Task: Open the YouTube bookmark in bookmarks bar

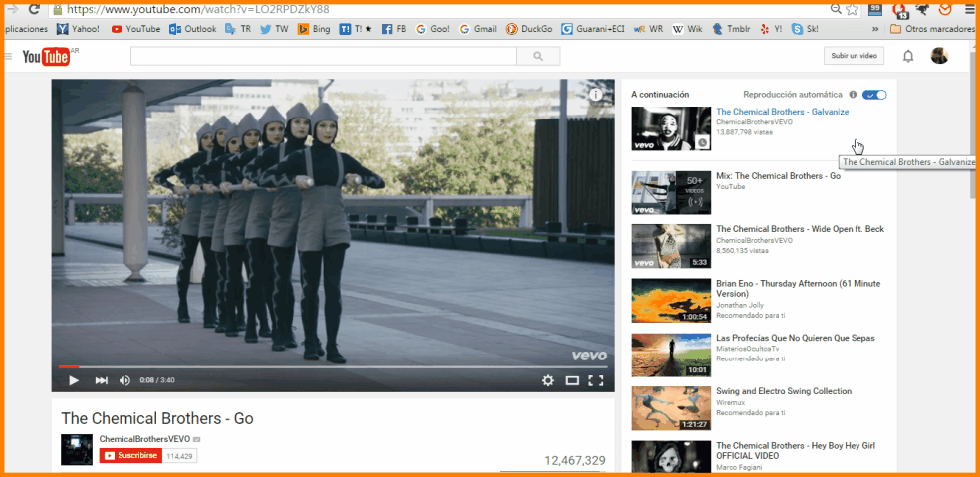Action: click(135, 29)
